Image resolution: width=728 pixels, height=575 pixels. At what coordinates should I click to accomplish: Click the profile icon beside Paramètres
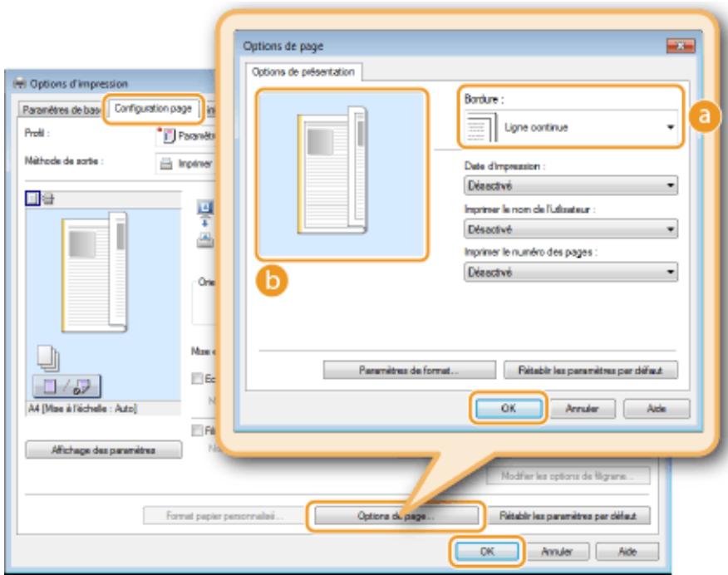(166, 135)
